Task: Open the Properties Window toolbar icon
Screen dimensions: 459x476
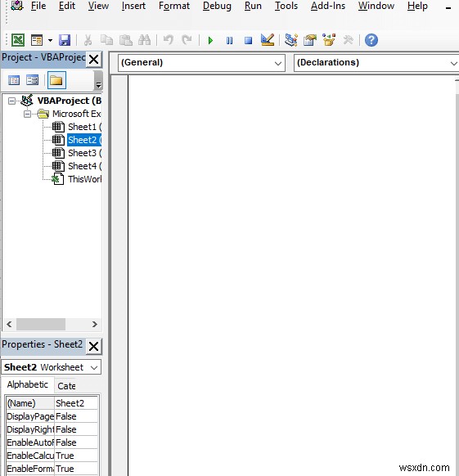Action: [310, 40]
